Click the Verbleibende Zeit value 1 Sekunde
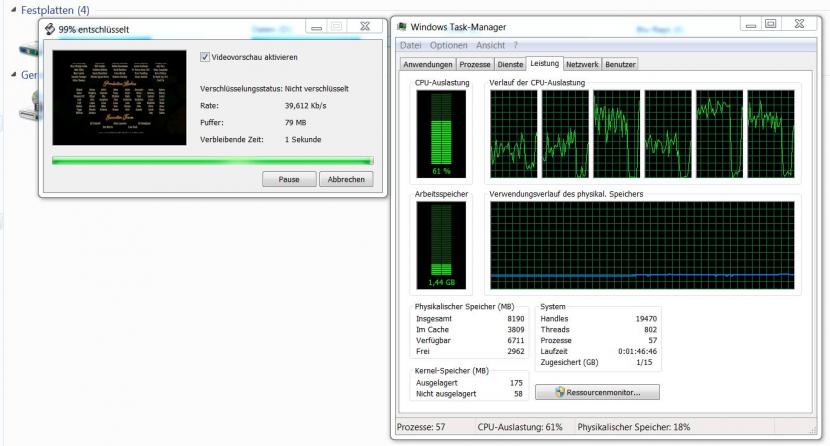 pyautogui.click(x=303, y=139)
